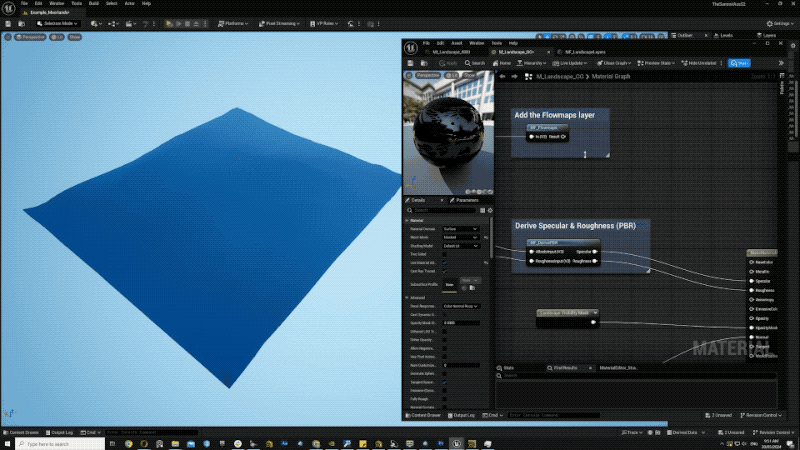Toggle Allow Negative Emissive checkbox
The height and width of the screenshot is (450, 800).
pos(444,348)
